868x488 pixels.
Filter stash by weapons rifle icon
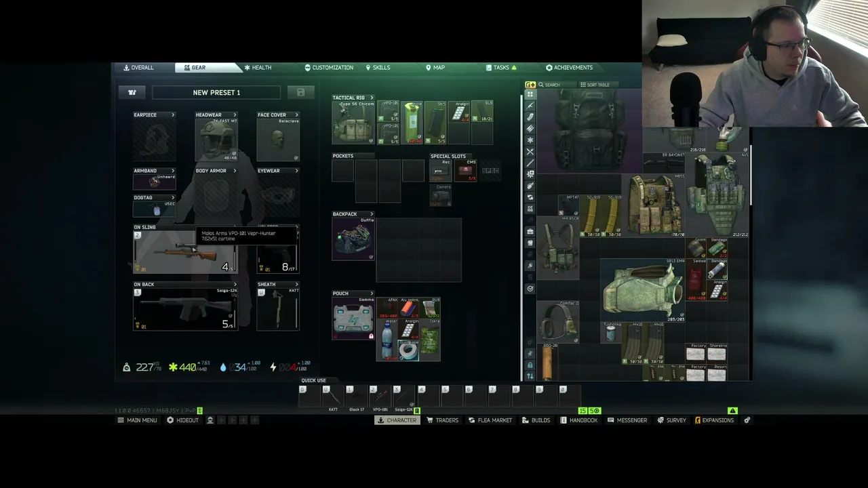click(530, 106)
